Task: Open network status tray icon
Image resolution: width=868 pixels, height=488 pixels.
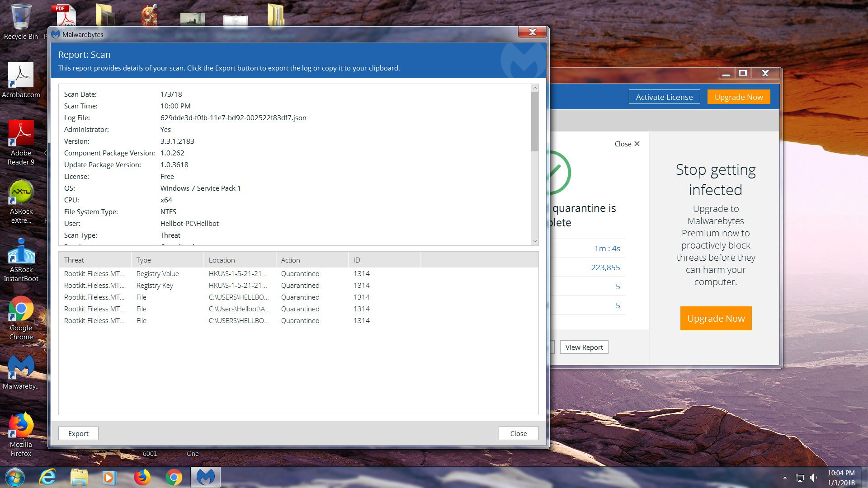Action: (799, 478)
